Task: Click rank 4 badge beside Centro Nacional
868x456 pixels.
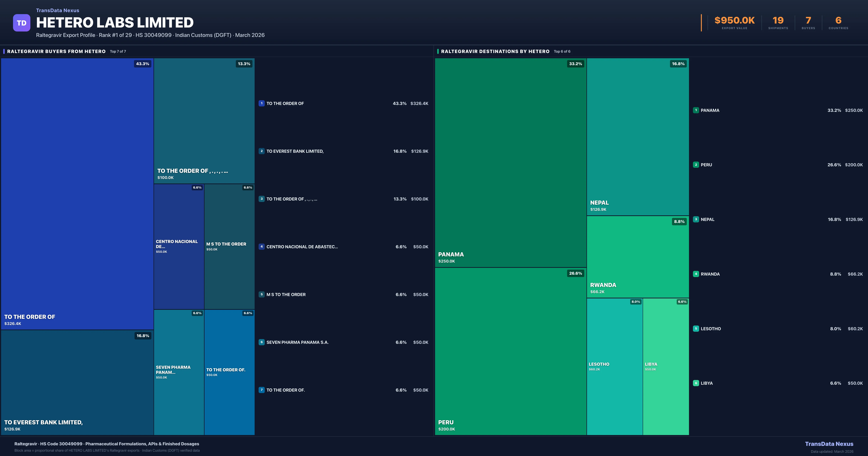Action: pyautogui.click(x=261, y=247)
